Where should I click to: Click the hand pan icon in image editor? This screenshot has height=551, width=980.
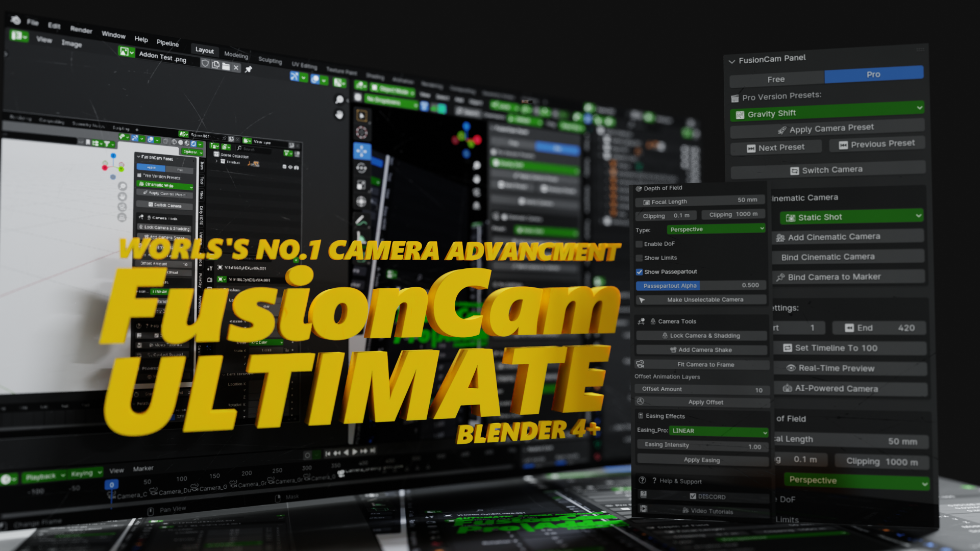[339, 115]
